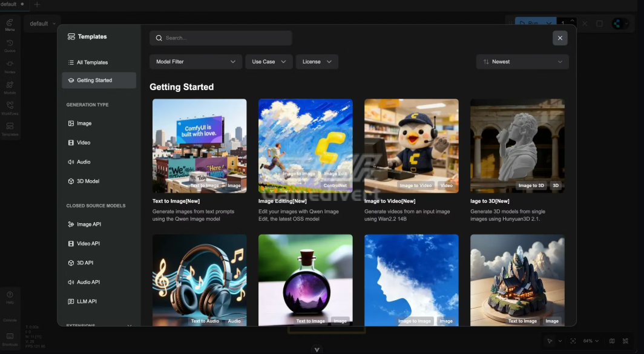The image size is (644, 354).
Task: Expand the bottom panel chevron
Action: [x=317, y=350]
